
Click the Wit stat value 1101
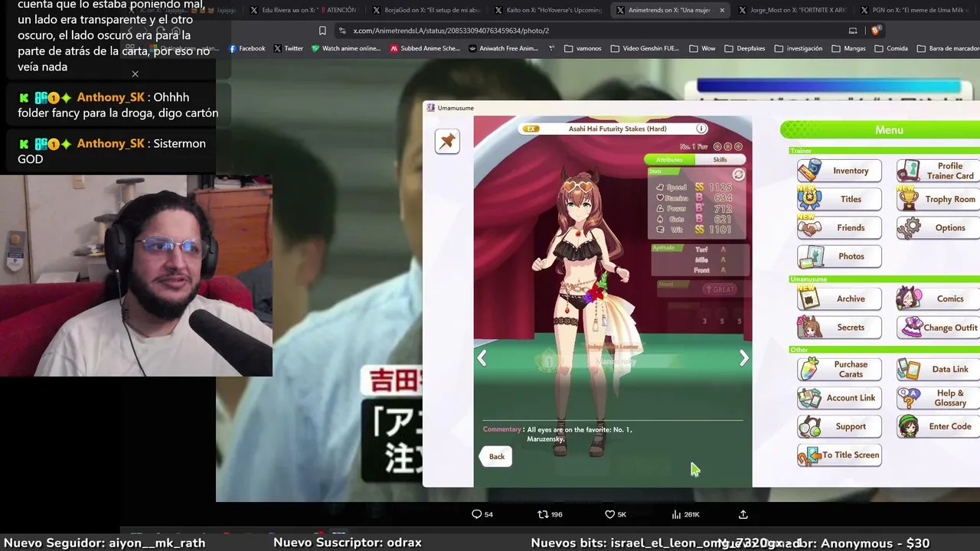click(x=720, y=230)
